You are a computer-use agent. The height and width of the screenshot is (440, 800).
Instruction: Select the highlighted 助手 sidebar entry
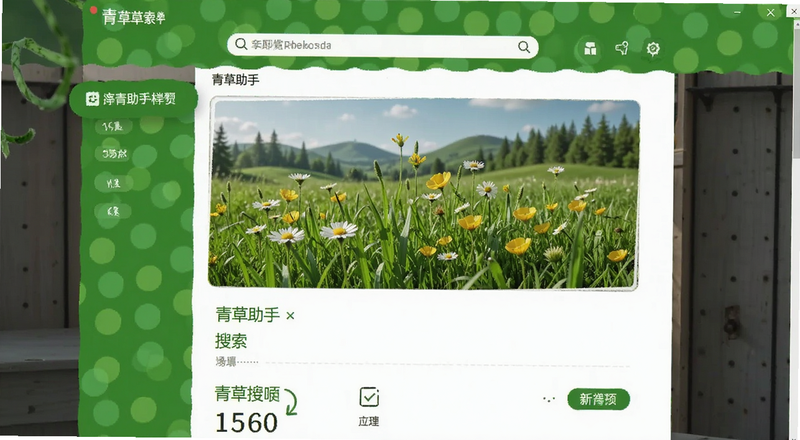point(134,99)
